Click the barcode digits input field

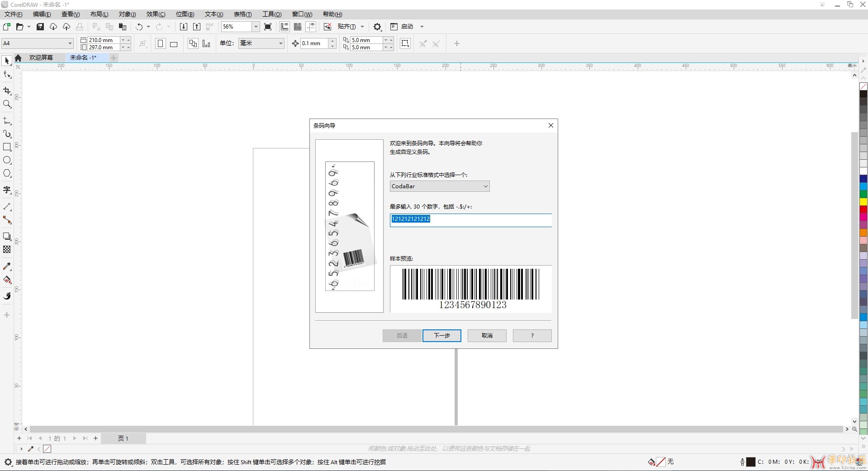tap(470, 220)
